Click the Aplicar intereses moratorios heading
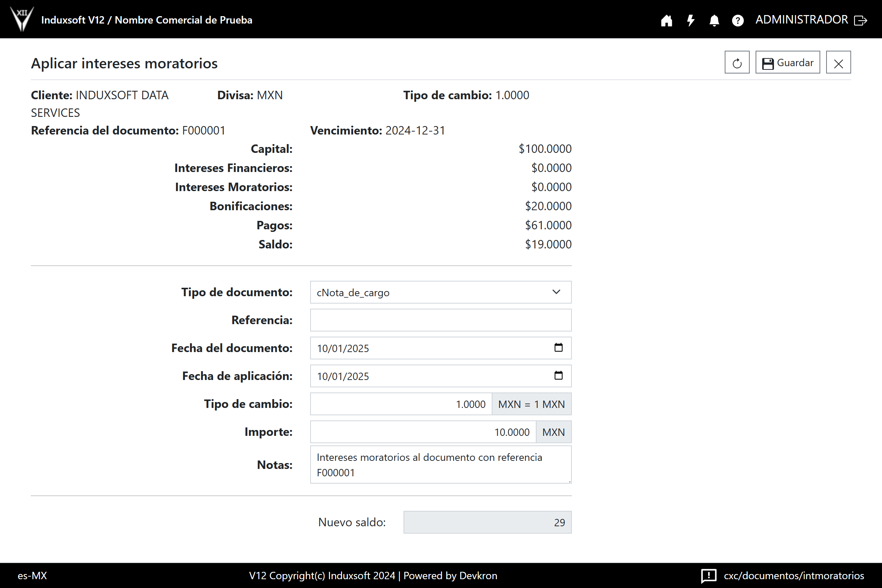This screenshot has width=882, height=588. tap(124, 63)
